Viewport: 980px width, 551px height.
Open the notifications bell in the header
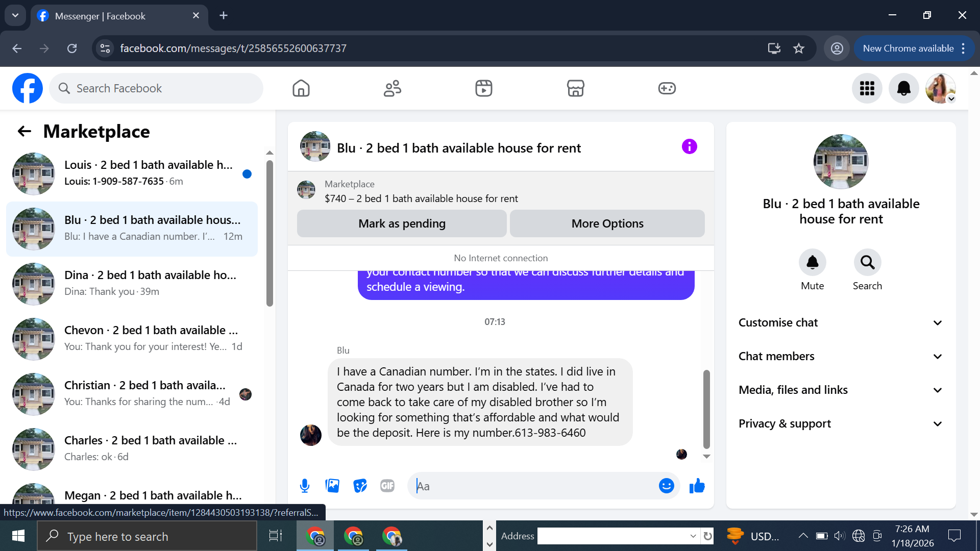(903, 88)
